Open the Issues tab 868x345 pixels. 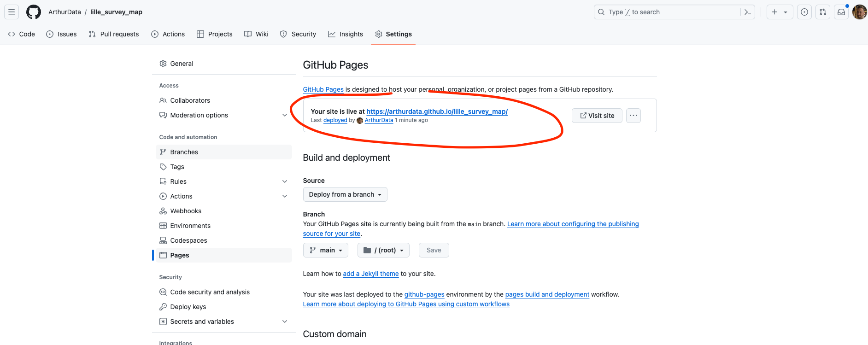tap(62, 34)
